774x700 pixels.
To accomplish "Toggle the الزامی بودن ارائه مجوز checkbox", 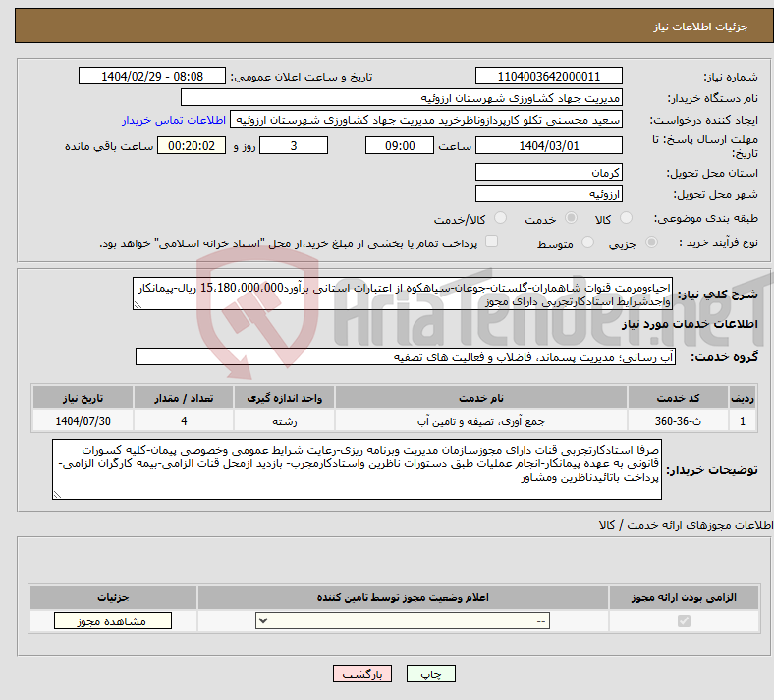I will [684, 620].
